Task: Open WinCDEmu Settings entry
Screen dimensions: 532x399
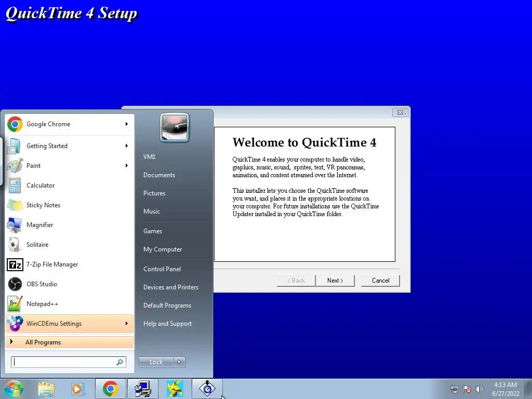Action: coord(70,323)
